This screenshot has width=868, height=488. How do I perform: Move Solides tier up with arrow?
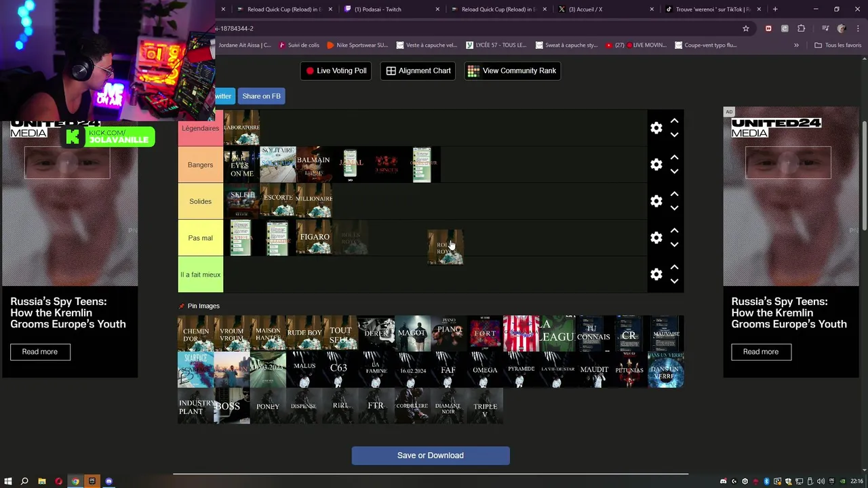tap(674, 194)
